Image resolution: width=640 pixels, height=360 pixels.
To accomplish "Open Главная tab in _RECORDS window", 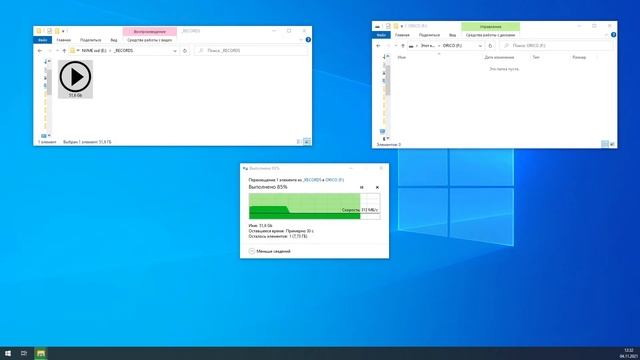I will [64, 40].
